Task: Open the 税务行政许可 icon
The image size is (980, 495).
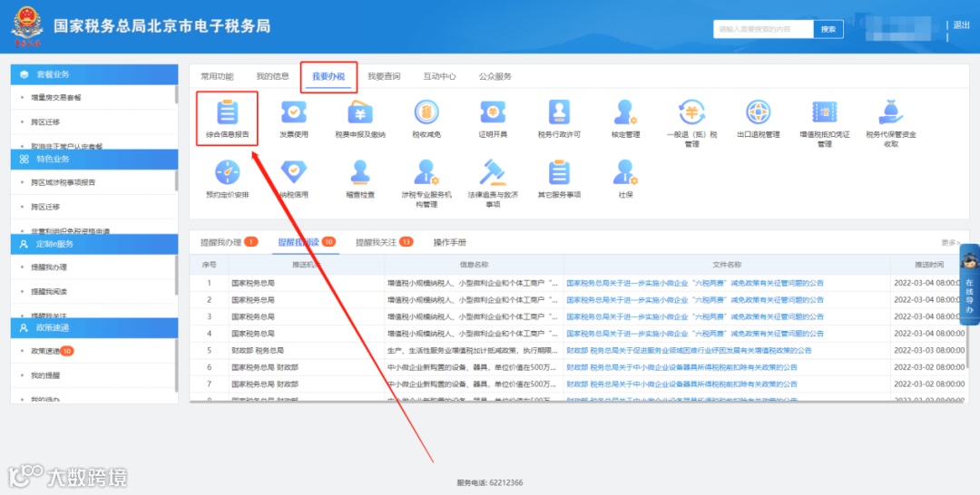Action: 559,119
